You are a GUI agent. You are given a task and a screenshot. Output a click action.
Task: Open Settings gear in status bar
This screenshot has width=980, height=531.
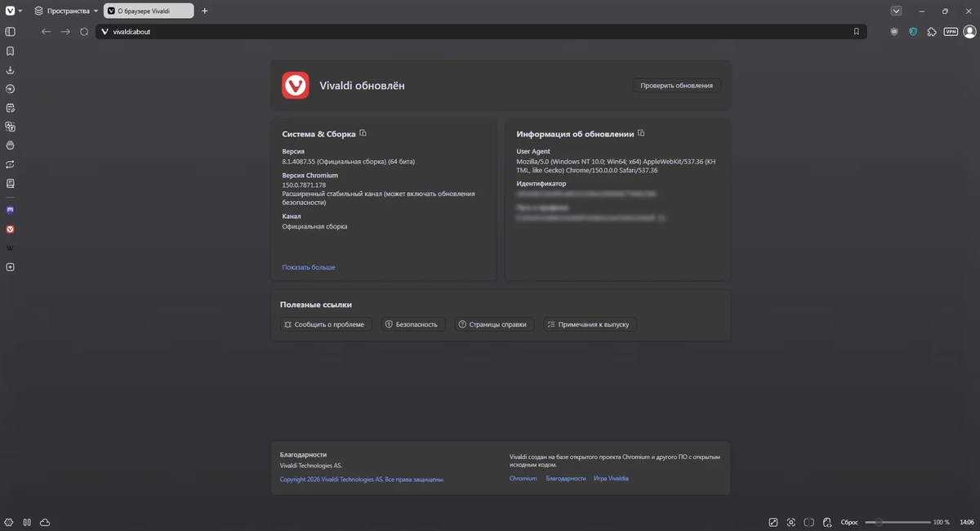click(x=9, y=522)
